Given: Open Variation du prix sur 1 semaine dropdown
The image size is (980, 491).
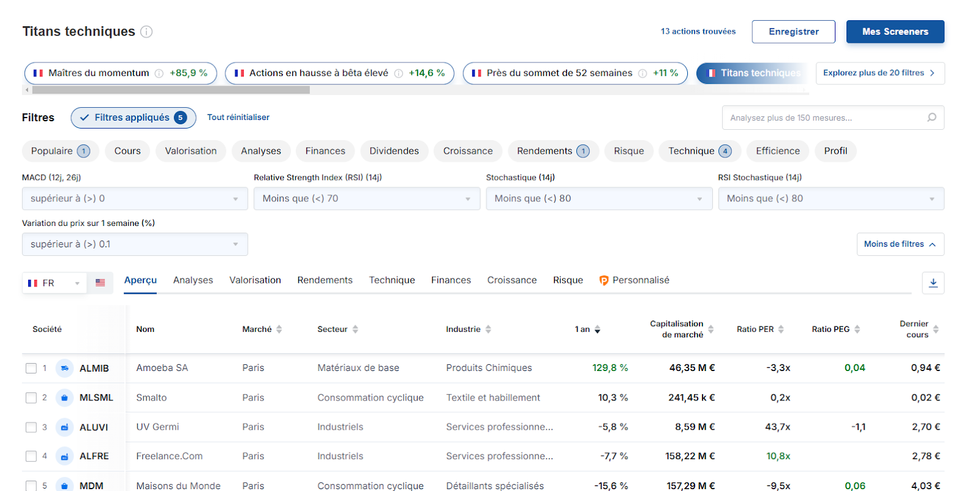Looking at the screenshot, I should coord(135,244).
